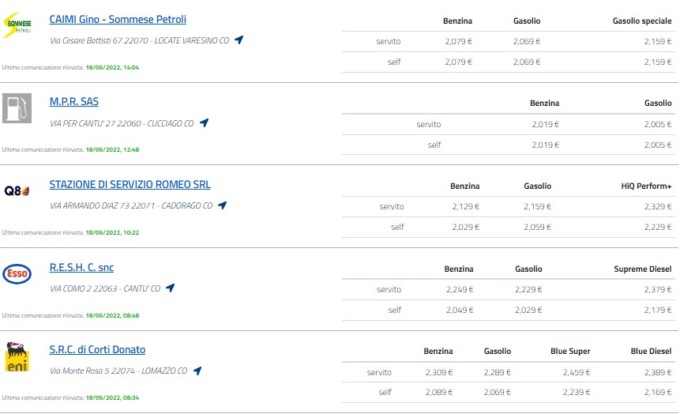Open the S.R.C. di Corti Donato link

point(97,350)
